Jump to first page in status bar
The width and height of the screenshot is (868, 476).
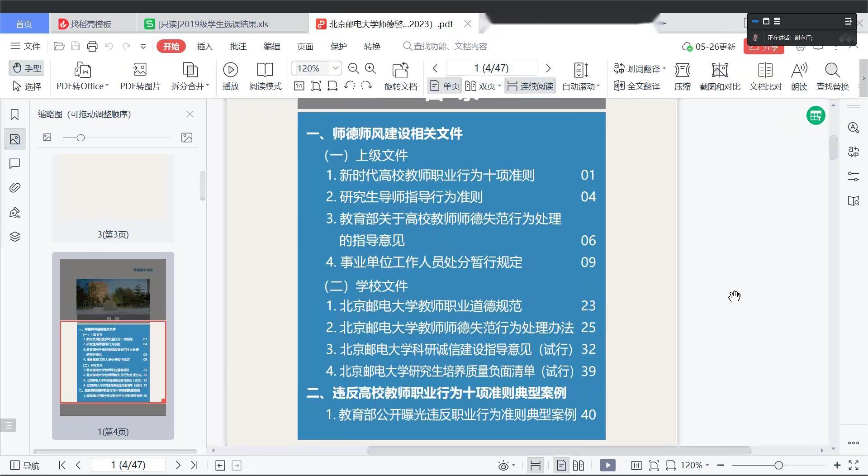coord(62,465)
